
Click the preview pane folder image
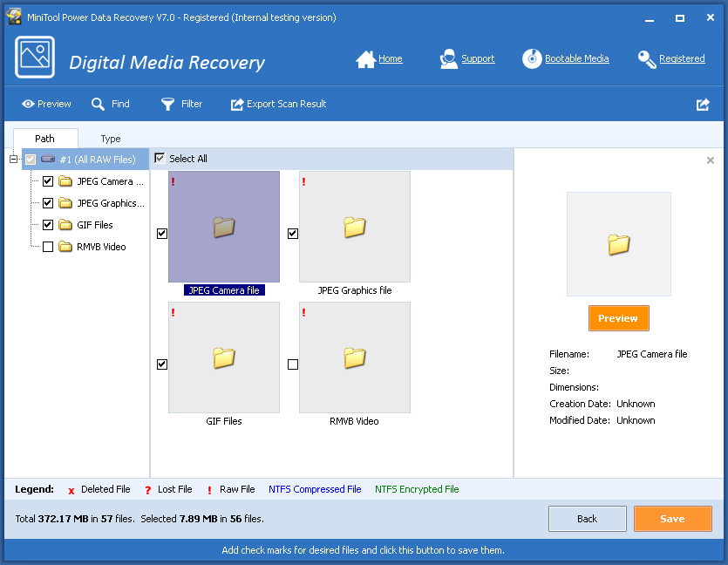[619, 244]
